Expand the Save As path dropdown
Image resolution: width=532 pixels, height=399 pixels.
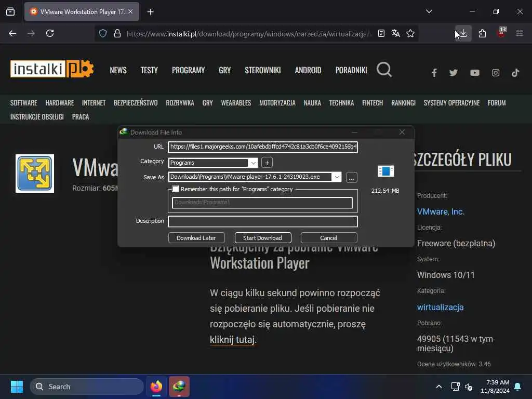click(x=337, y=177)
